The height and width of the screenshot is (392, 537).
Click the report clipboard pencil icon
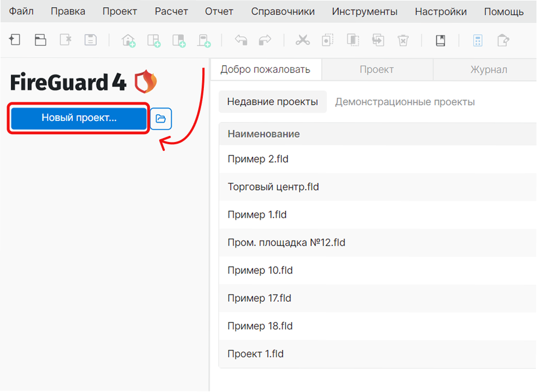503,40
